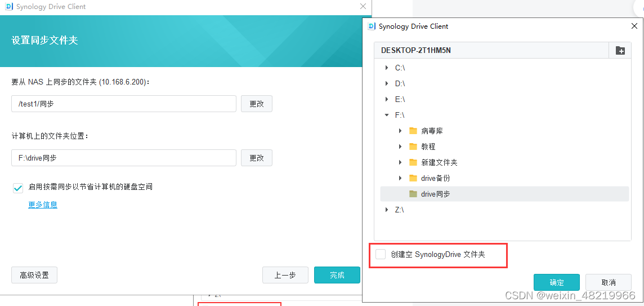This screenshot has width=644, height=306.
Task: Click DESKTOP-2T1HM5N header in folder picker
Action: tap(417, 51)
